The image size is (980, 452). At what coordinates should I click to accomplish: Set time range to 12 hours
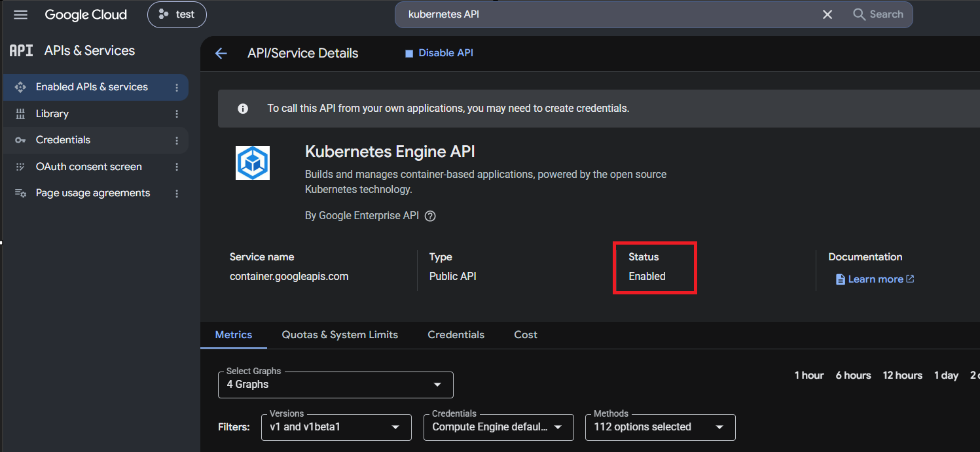coord(903,375)
